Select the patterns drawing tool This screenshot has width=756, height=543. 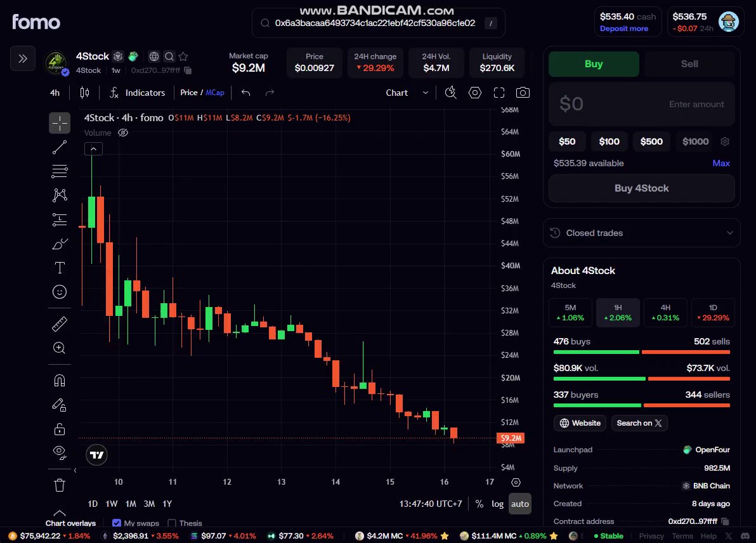click(60, 195)
